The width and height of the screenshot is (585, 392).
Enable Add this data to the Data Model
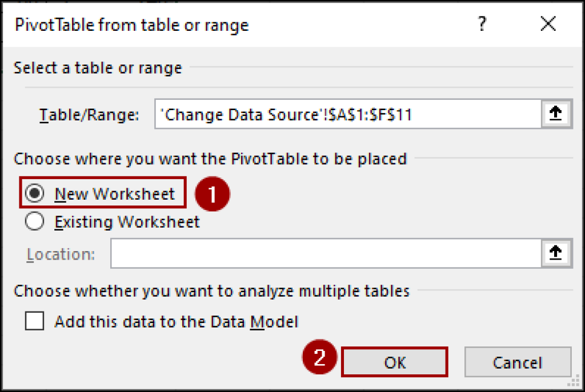click(34, 321)
